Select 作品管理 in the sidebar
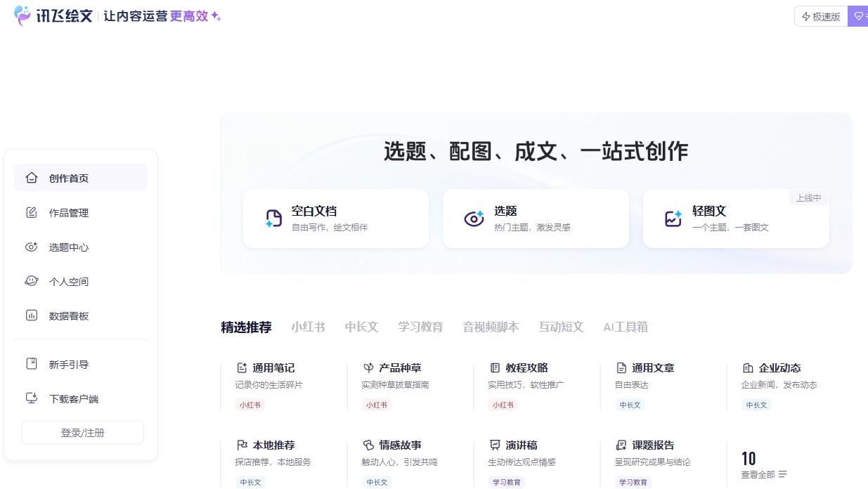Image resolution: width=868 pixels, height=489 pixels. click(x=69, y=212)
